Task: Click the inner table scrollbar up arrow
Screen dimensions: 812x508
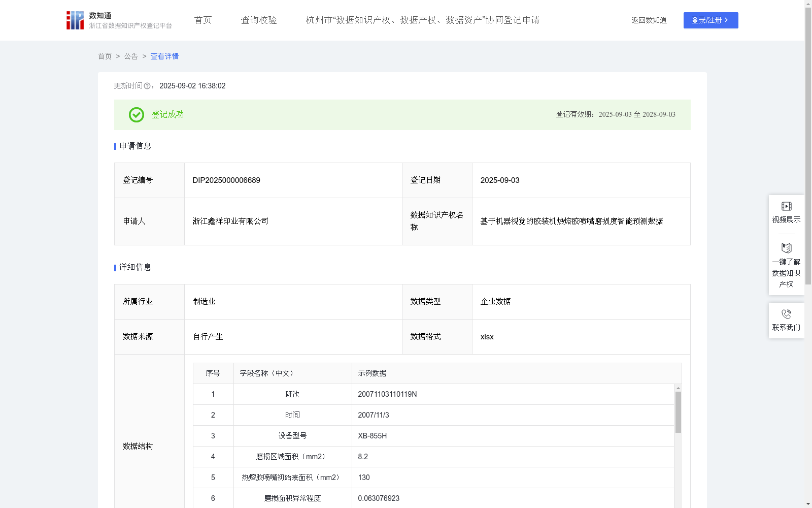Action: click(678, 388)
